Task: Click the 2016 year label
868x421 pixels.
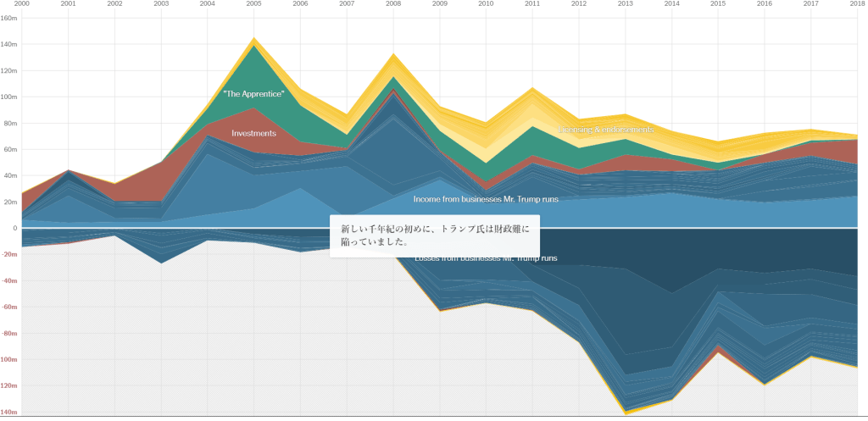Action: tap(764, 4)
